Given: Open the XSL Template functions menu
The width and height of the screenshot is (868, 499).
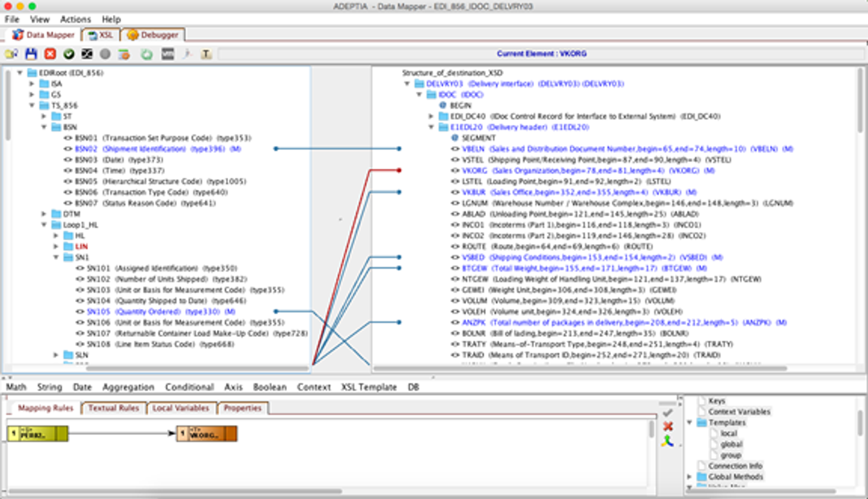Looking at the screenshot, I should tap(368, 387).
